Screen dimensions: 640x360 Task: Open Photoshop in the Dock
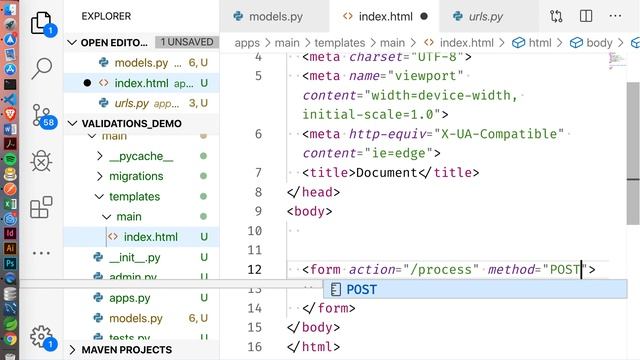(x=10, y=263)
